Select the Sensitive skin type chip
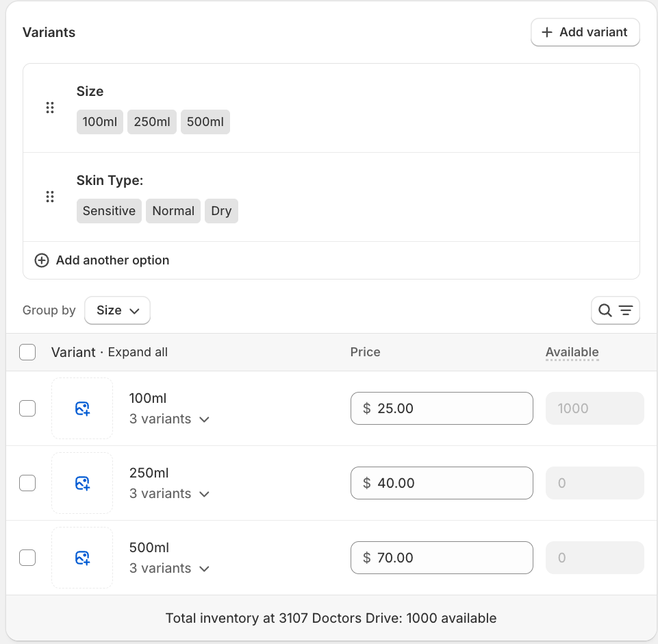 (109, 211)
